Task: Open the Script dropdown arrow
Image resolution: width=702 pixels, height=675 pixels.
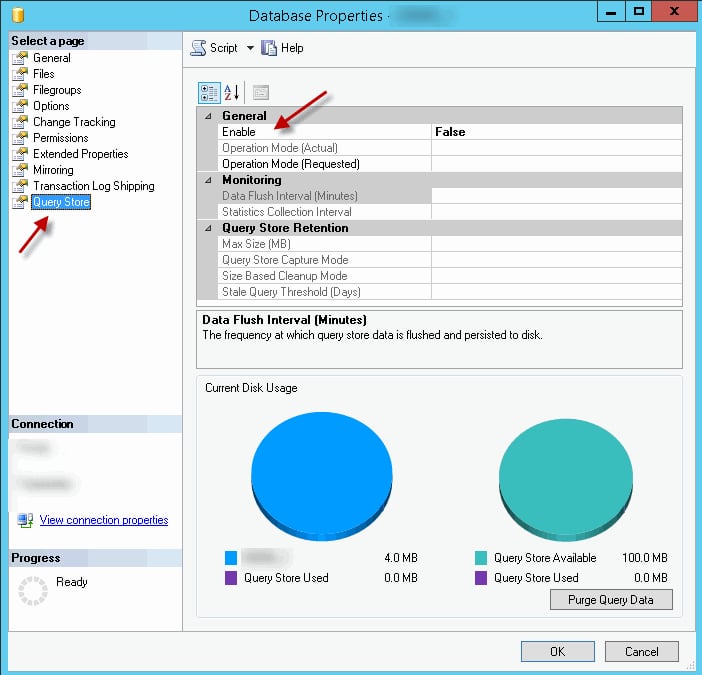Action: (x=250, y=48)
